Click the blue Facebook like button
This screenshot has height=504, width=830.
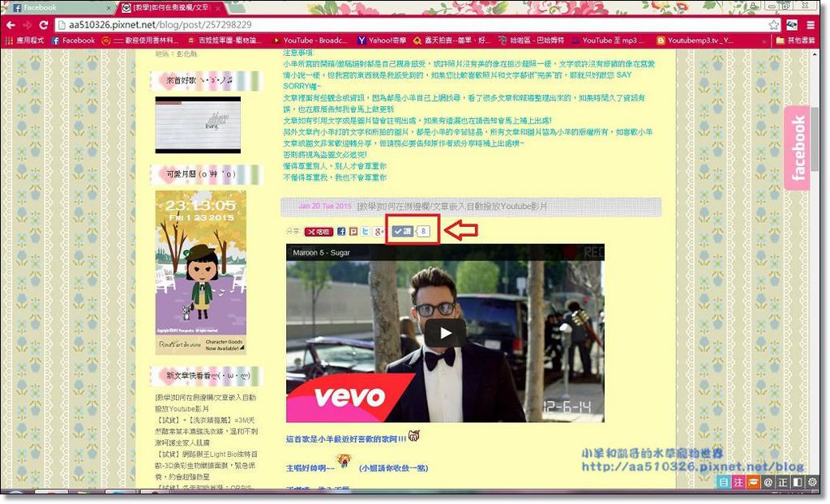(x=403, y=232)
